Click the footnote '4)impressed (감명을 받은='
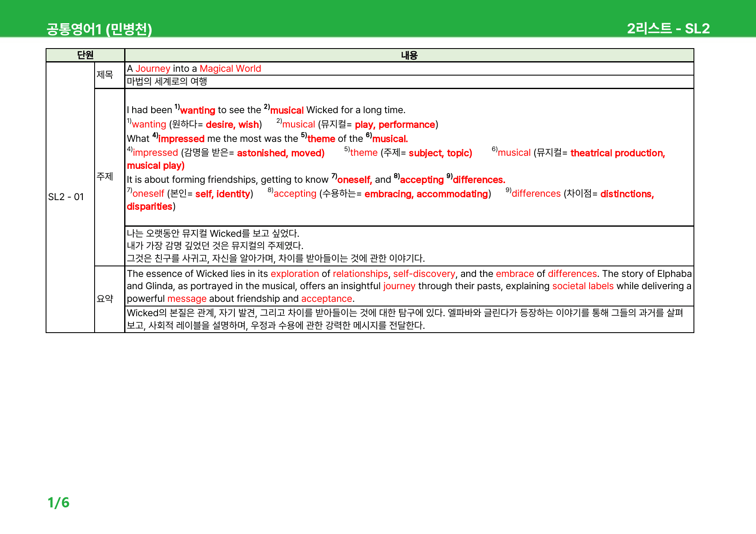Screen dimensions: 756x534 180,152
